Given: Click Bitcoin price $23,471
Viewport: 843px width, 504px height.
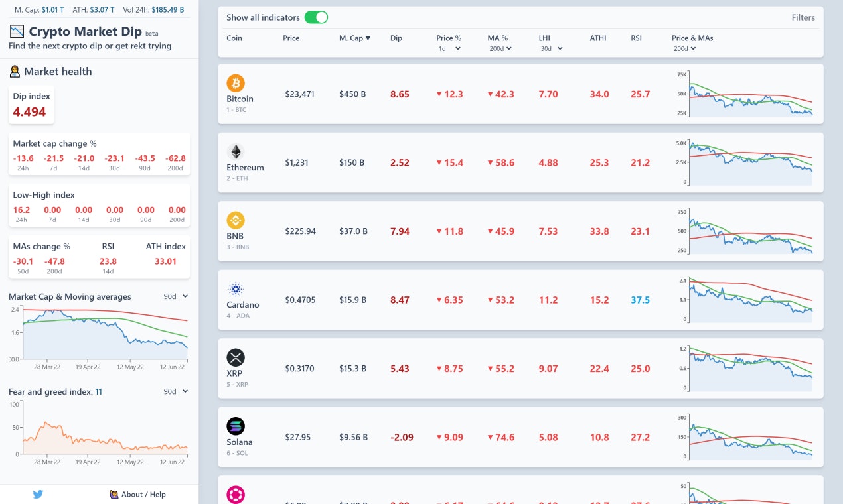Looking at the screenshot, I should [x=299, y=94].
